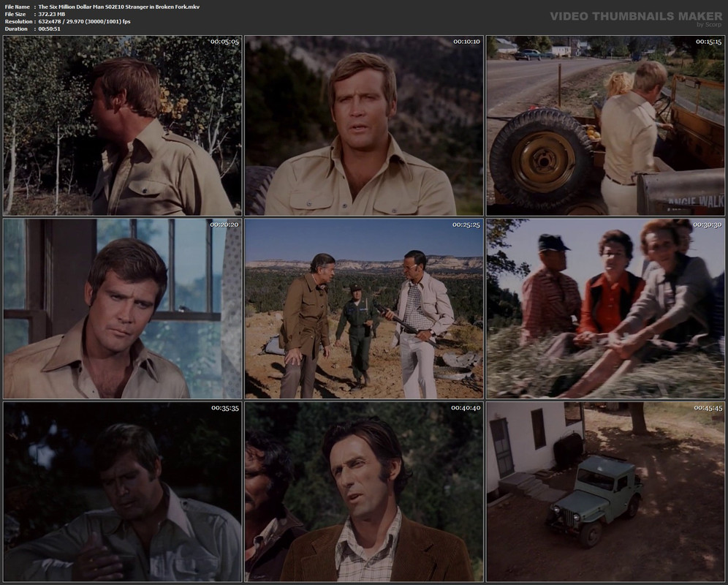Open the thumbnail stamped 00:10:10
Screen dimensions: 728x585
click(x=364, y=126)
